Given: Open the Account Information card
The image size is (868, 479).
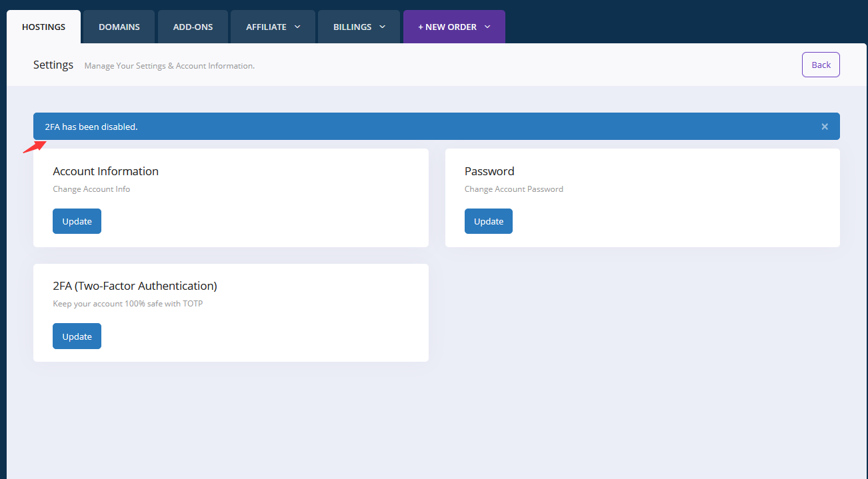Looking at the screenshot, I should (x=105, y=171).
